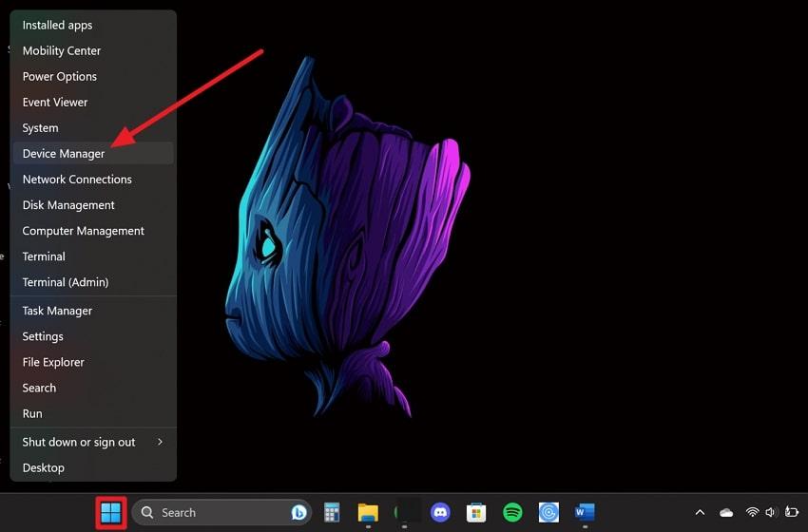The height and width of the screenshot is (532, 808).
Task: Select Network Connections menu entry
Action: (x=77, y=180)
